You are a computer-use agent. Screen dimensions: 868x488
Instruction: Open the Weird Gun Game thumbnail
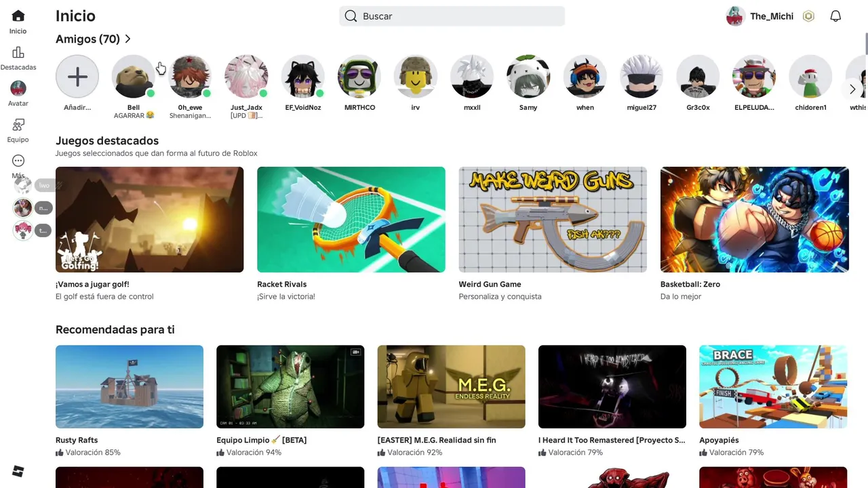pyautogui.click(x=553, y=220)
